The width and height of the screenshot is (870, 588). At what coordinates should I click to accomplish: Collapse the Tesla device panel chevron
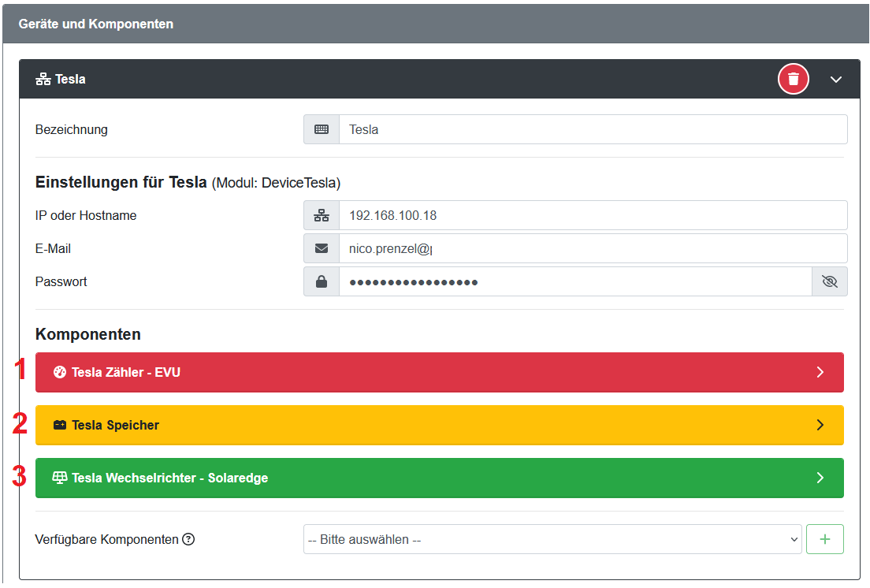[x=836, y=80]
